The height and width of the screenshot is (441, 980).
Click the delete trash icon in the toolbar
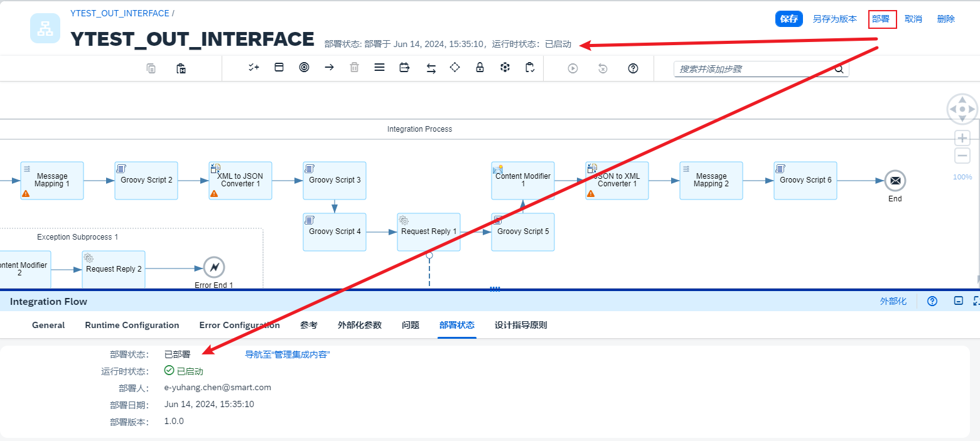(354, 68)
